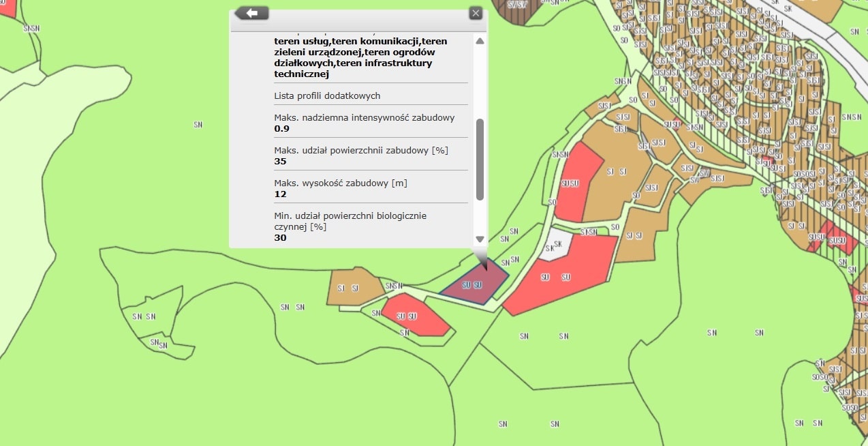Click the value 35 for building coverage share

tap(281, 162)
